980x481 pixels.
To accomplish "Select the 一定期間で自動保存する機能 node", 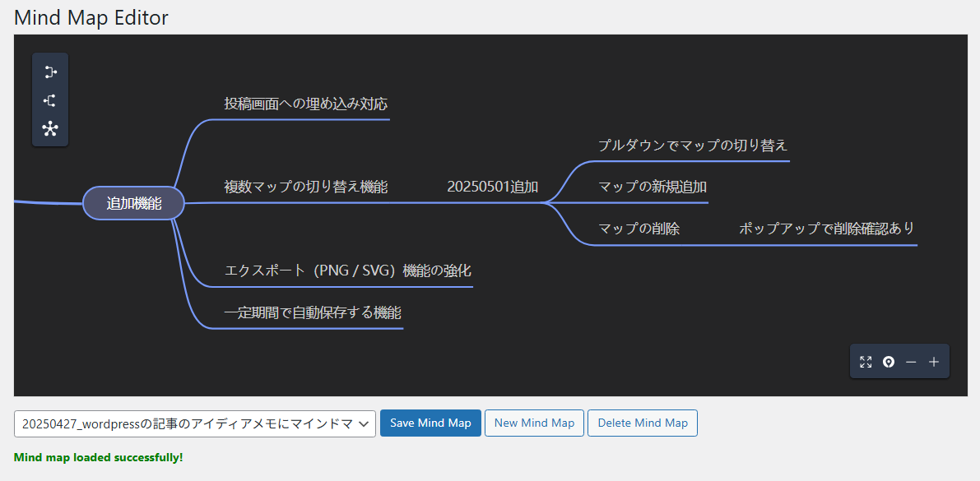I will (313, 312).
